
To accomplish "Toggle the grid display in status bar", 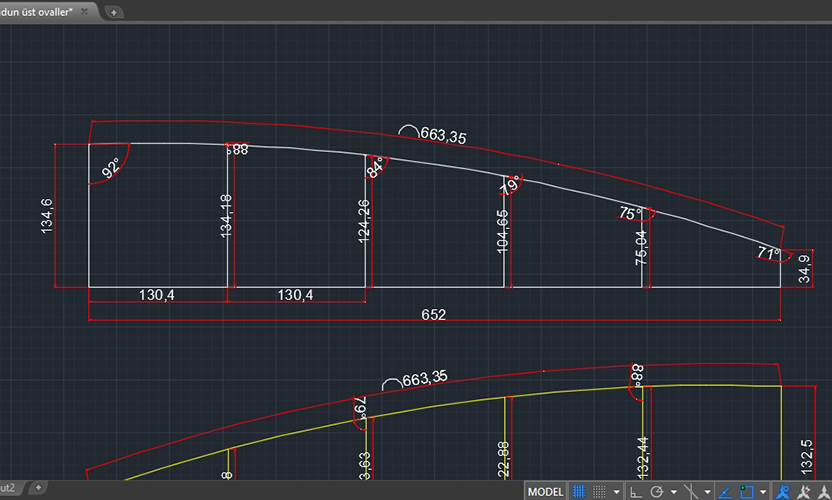I will pos(578,492).
